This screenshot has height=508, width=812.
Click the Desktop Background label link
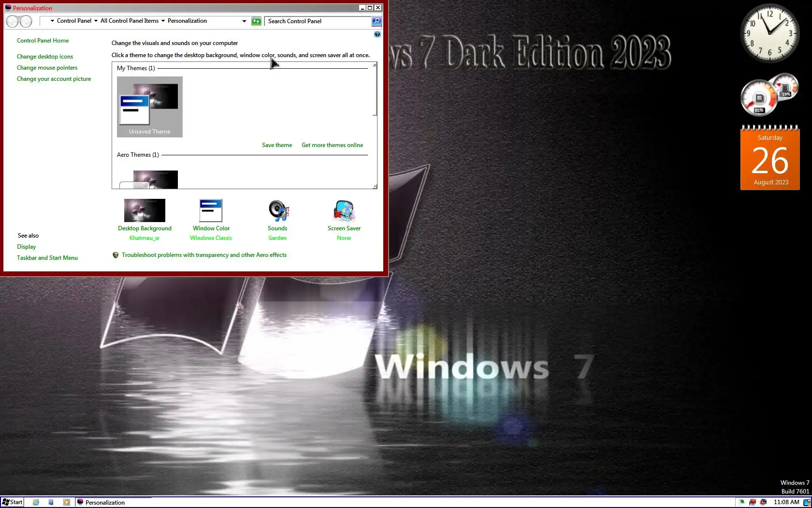pos(145,228)
